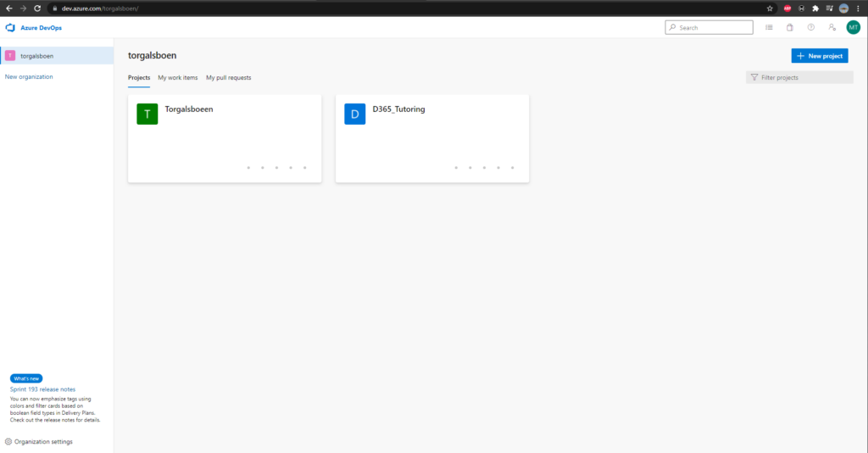
Task: Click the pink T organization icon in sidebar
Action: 10,56
